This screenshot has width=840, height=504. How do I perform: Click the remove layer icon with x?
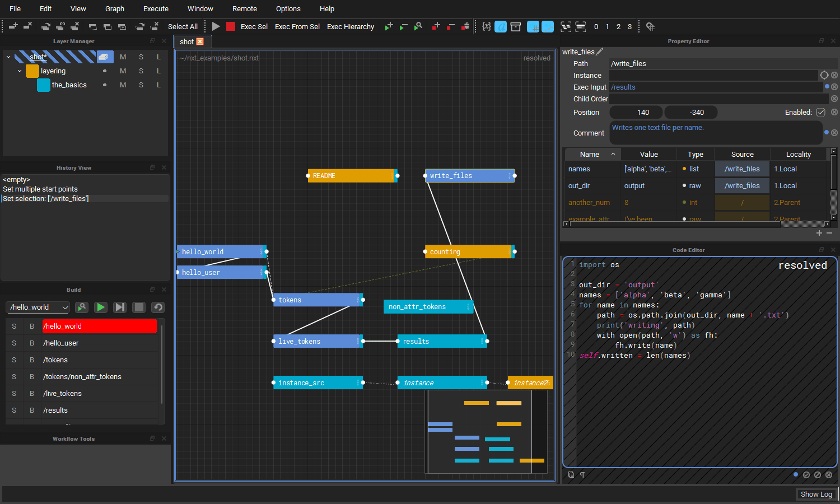(27, 26)
